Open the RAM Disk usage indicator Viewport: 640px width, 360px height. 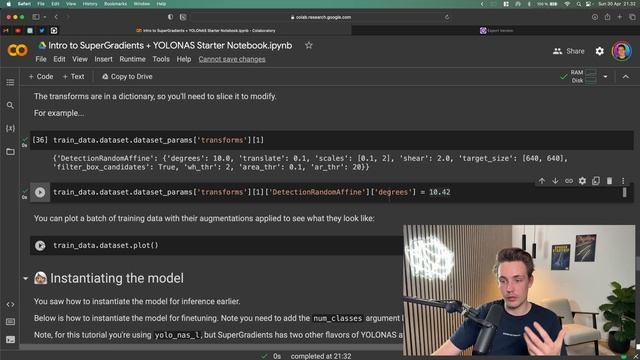pos(584,76)
